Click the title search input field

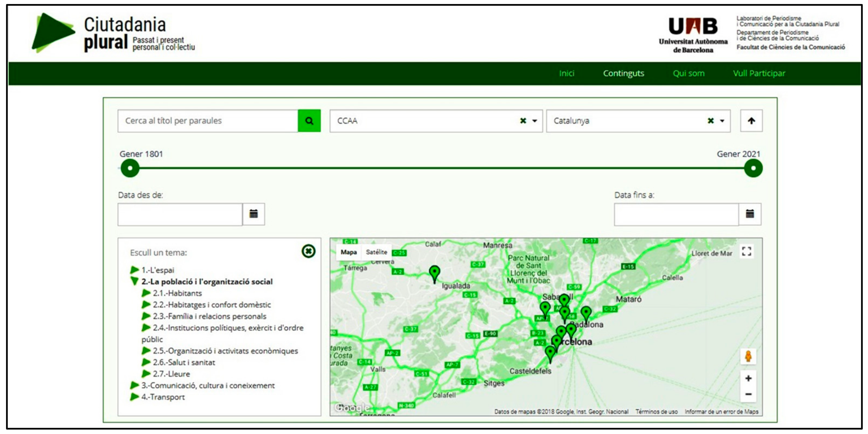click(x=208, y=121)
